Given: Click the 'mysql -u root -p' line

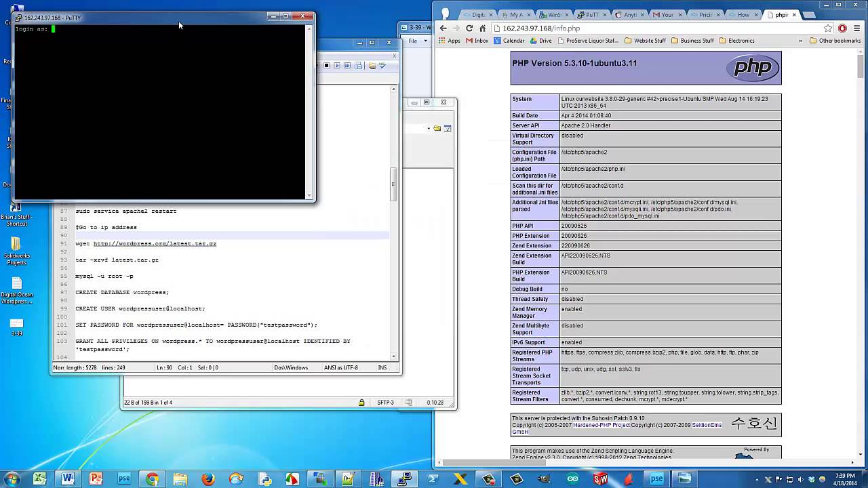Looking at the screenshot, I should click(x=104, y=276).
